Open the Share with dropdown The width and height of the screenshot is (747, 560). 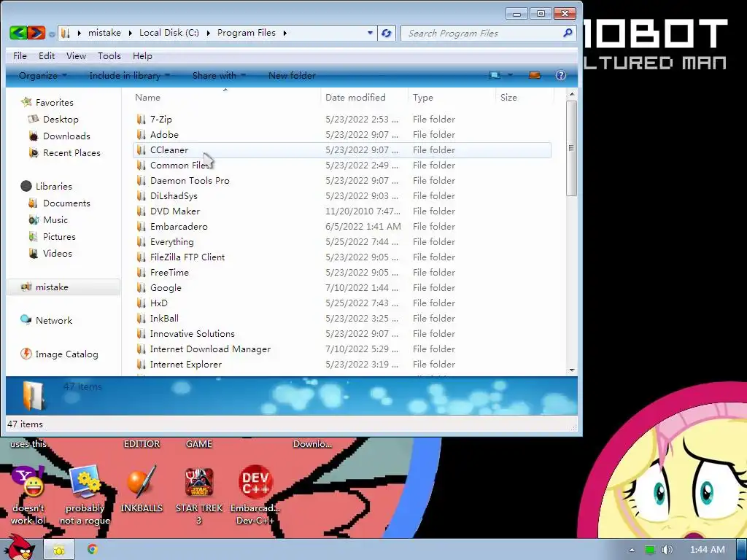219,76
